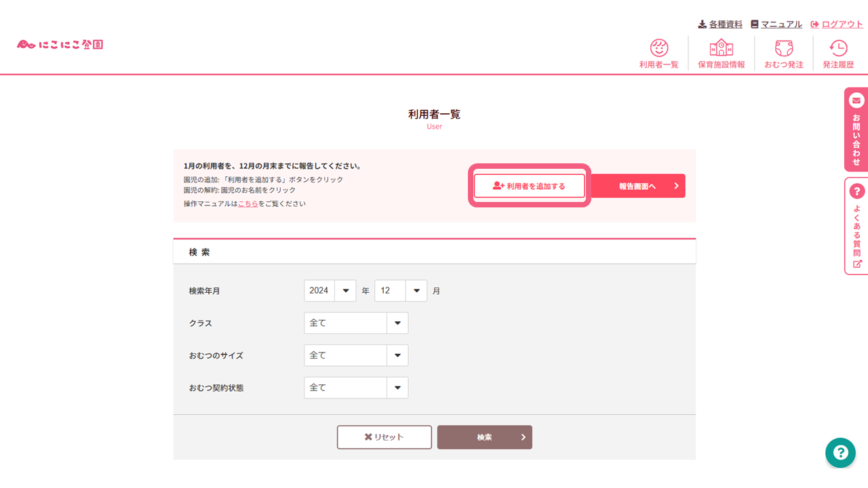Click the 利用者を追加する add user button
Viewport: 868px width, 488px height.
(x=529, y=185)
